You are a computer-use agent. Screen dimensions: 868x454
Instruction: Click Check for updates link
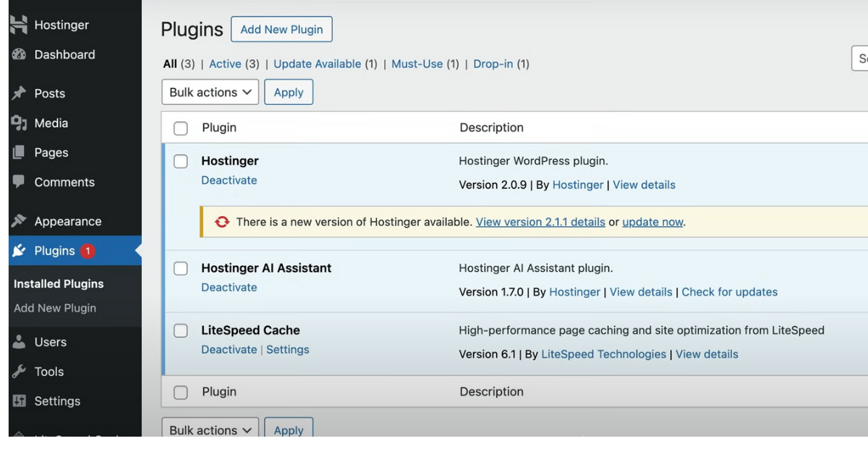pyautogui.click(x=730, y=292)
